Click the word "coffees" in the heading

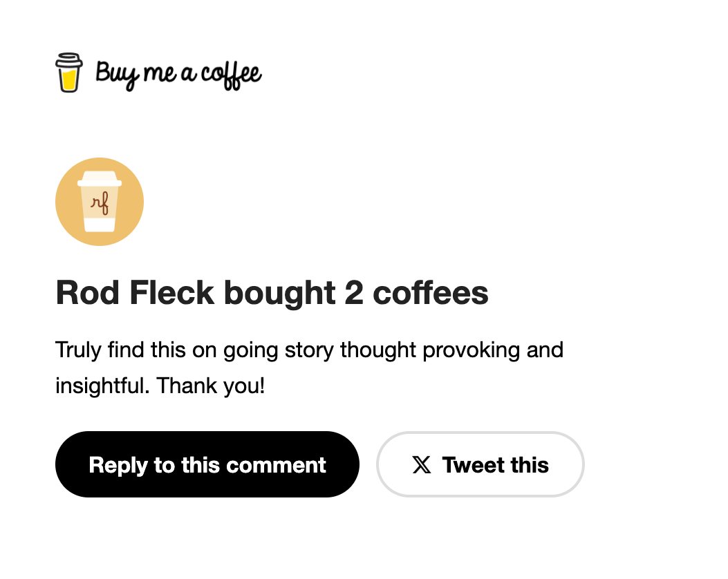(431, 293)
